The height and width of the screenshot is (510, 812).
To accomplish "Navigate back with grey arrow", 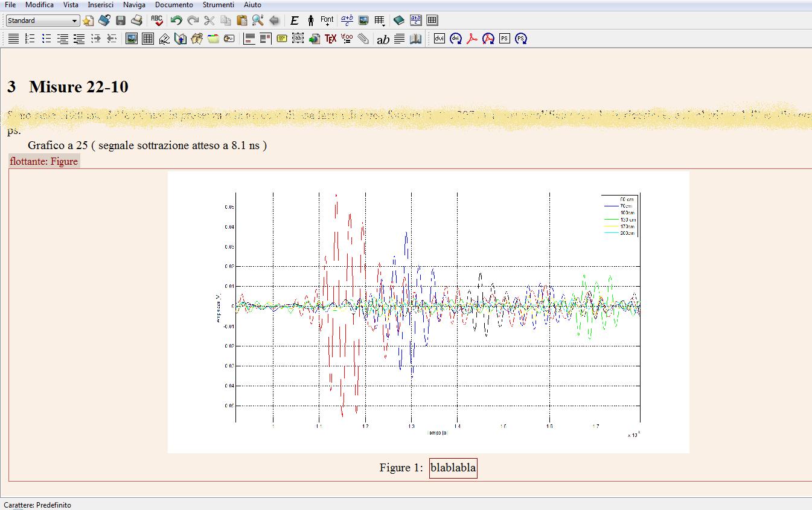I will click(274, 21).
